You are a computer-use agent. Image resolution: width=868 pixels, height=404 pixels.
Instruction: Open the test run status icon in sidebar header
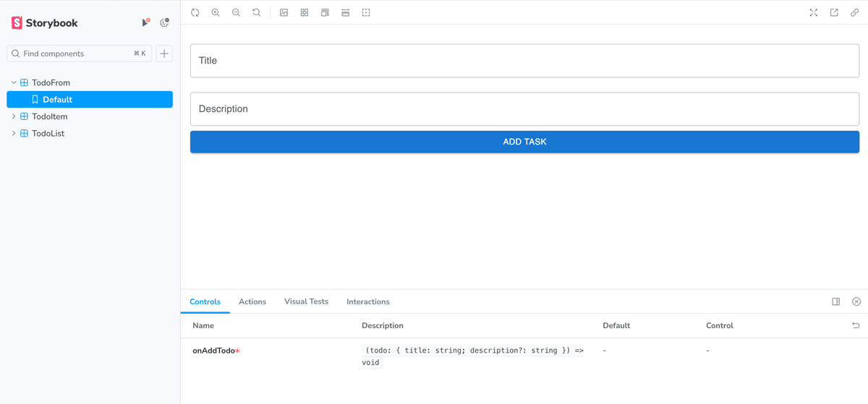pyautogui.click(x=145, y=23)
